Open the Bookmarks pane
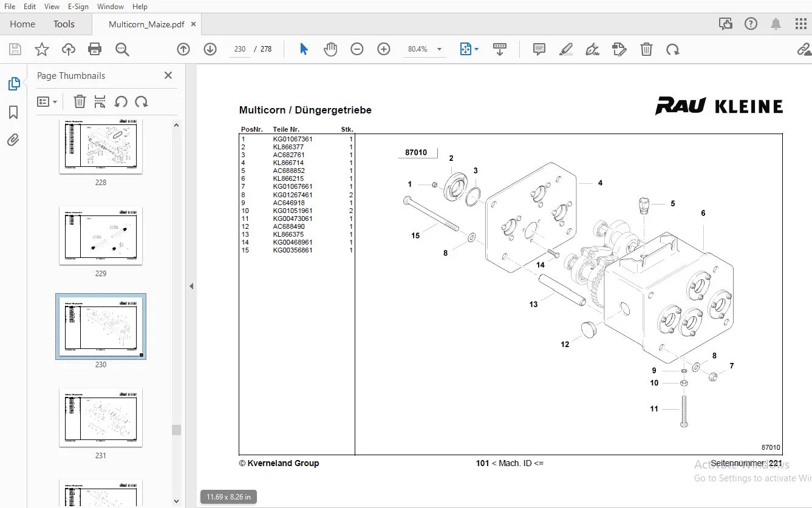Screen dimensions: 812x508 tap(13, 112)
